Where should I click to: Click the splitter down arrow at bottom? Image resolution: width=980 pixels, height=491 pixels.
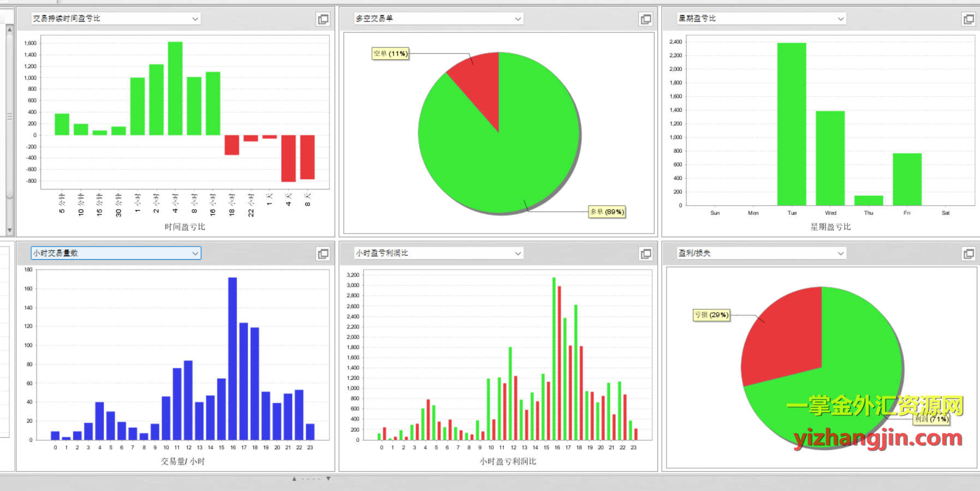pyautogui.click(x=328, y=479)
